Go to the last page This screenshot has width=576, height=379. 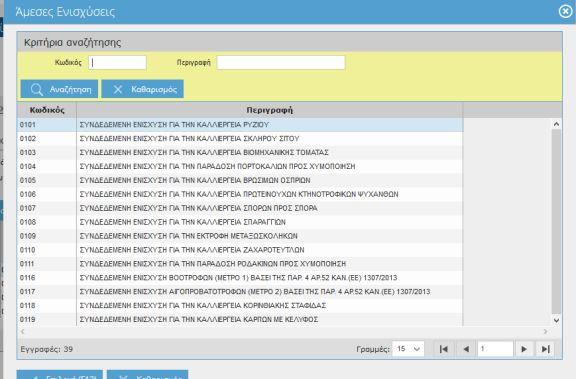coord(546,349)
